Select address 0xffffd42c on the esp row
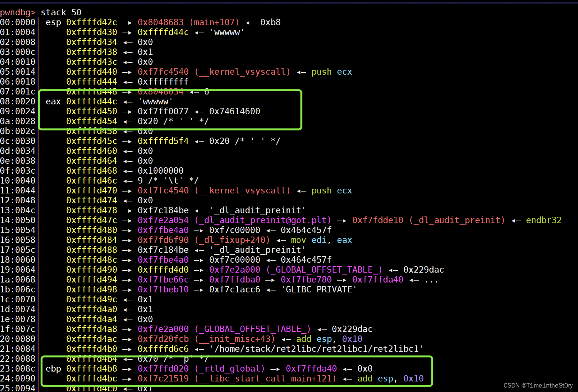Screen dimensions: 578x392 [92, 22]
